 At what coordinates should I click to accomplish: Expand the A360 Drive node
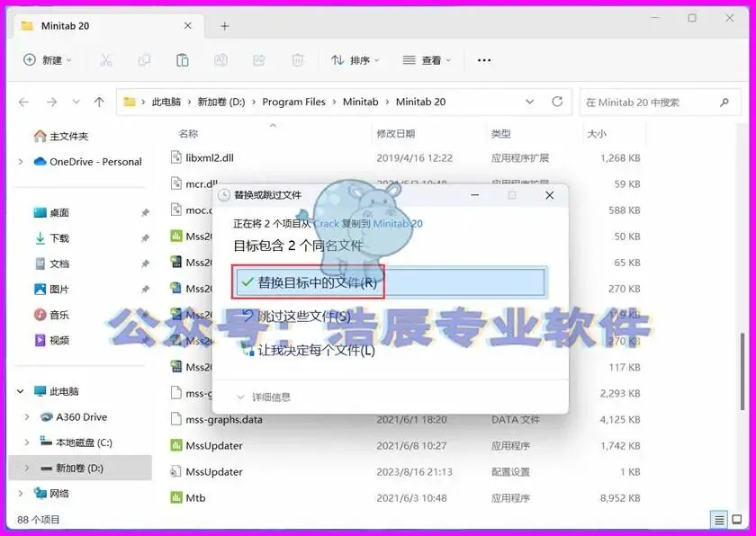(x=27, y=417)
